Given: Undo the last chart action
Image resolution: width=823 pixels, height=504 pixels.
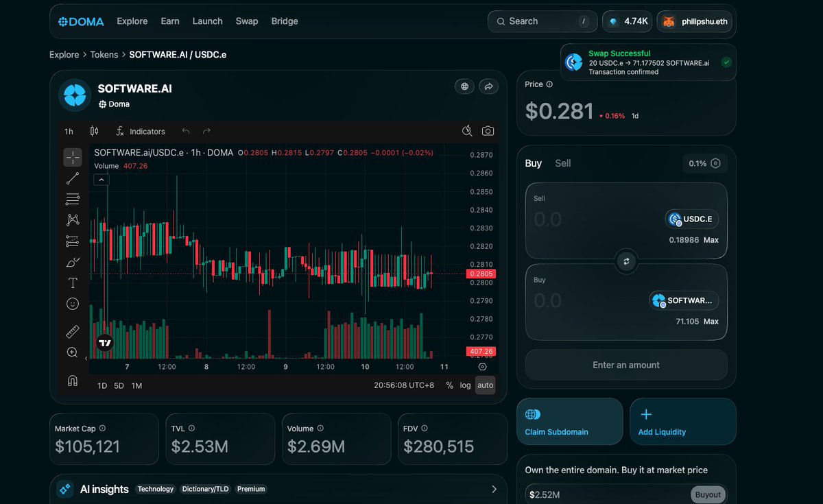Looking at the screenshot, I should 186,131.
